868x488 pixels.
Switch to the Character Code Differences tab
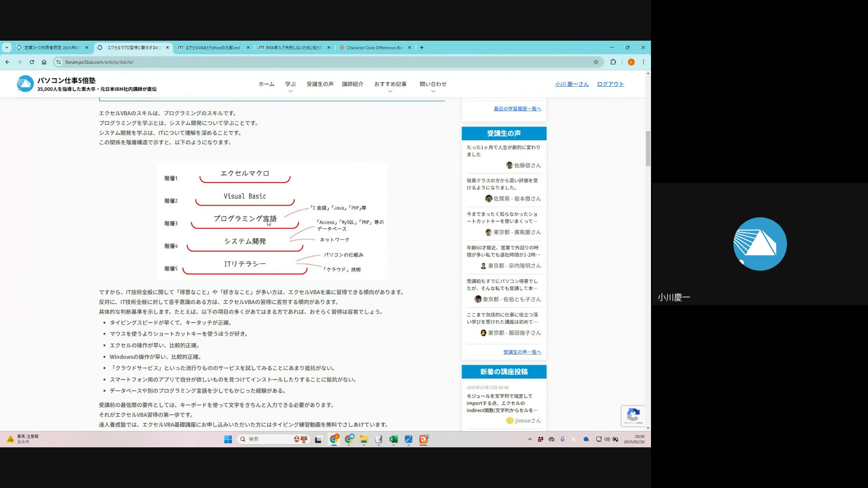click(x=374, y=47)
